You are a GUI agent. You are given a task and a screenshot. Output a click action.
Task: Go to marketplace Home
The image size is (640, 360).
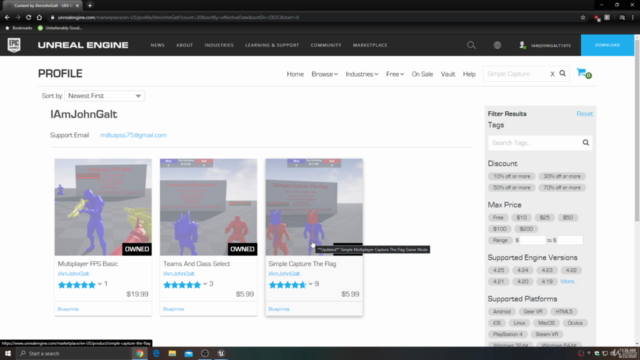click(295, 74)
